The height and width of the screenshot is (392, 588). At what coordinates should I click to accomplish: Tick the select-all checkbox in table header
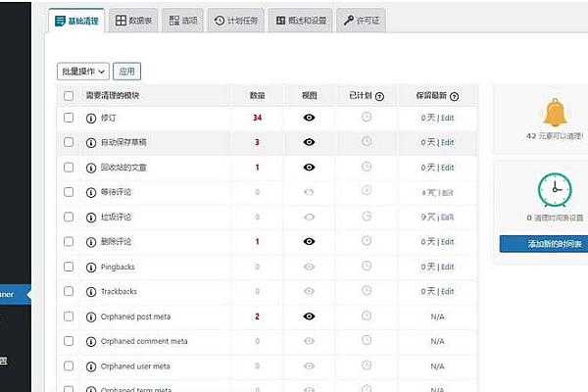(x=69, y=96)
